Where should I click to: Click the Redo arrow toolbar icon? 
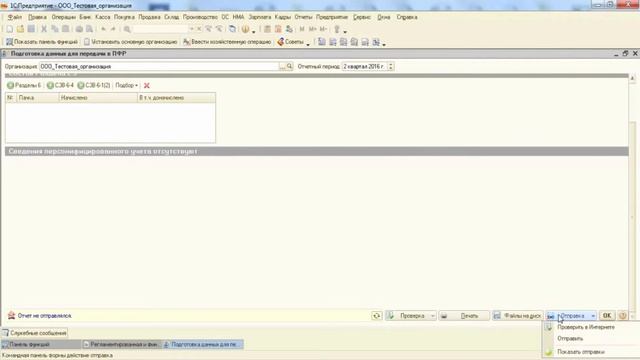[113, 29]
